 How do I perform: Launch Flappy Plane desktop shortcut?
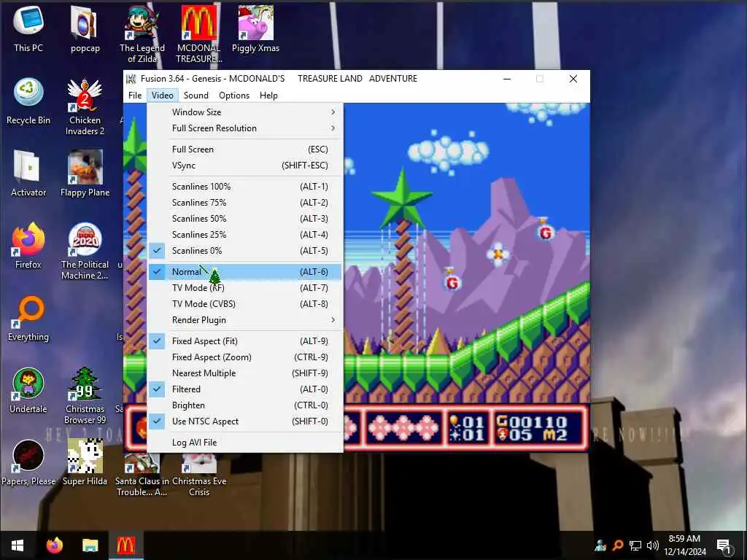pyautogui.click(x=85, y=174)
